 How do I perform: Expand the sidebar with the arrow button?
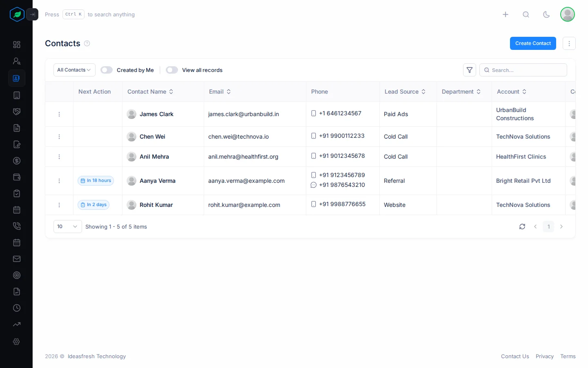32,14
